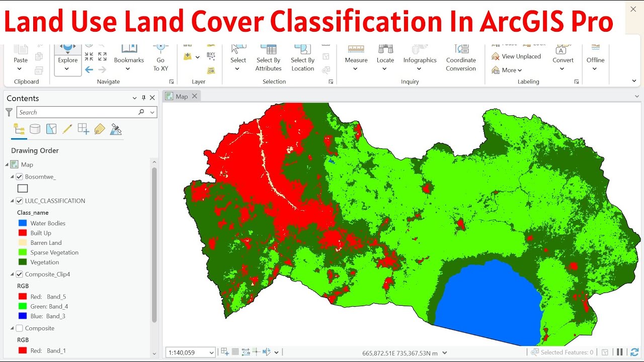Open Select By Location tool

click(x=302, y=58)
